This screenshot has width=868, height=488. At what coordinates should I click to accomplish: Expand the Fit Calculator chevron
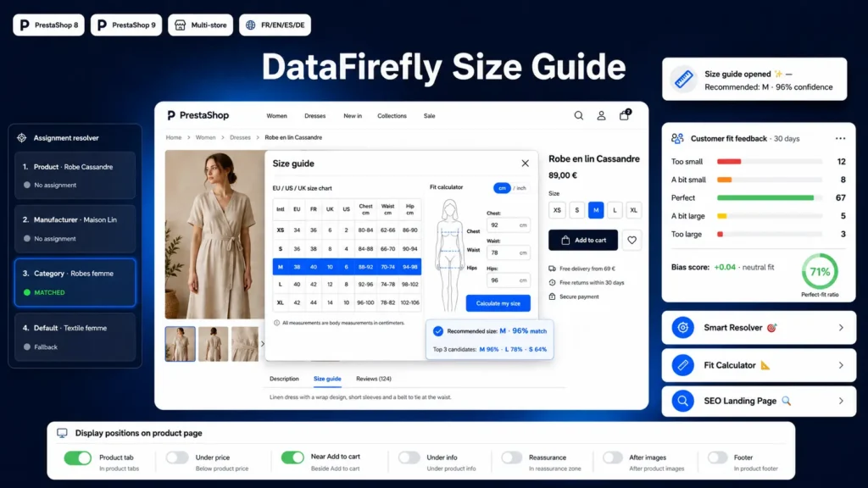coord(841,365)
